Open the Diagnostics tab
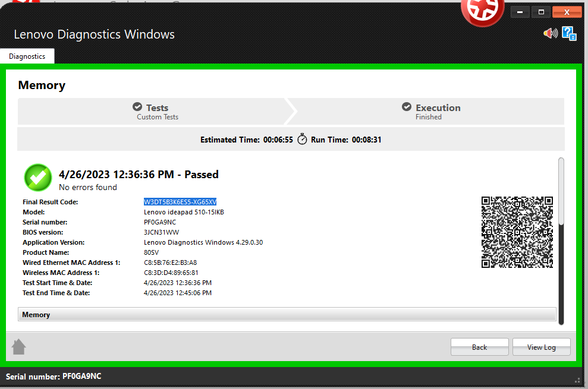Viewport: 588px width, 389px height. (27, 56)
